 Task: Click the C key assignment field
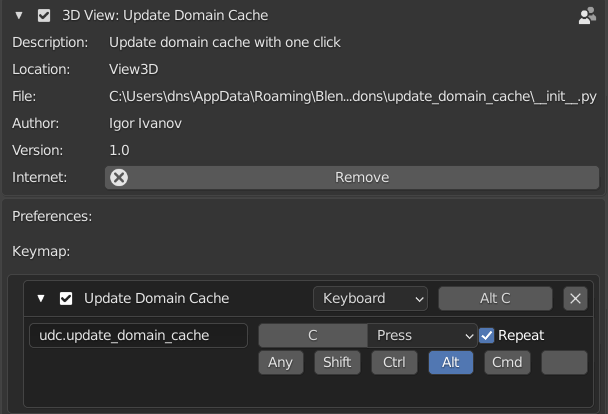click(x=313, y=335)
